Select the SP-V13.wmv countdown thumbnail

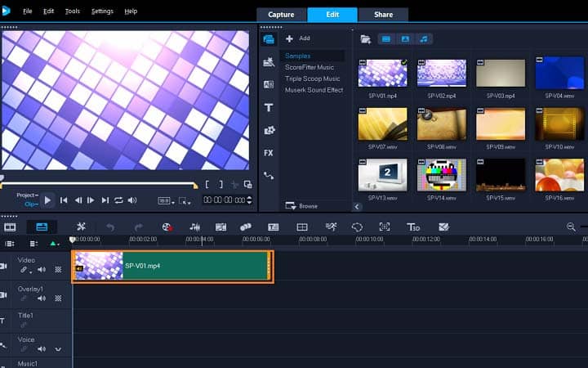(x=382, y=175)
